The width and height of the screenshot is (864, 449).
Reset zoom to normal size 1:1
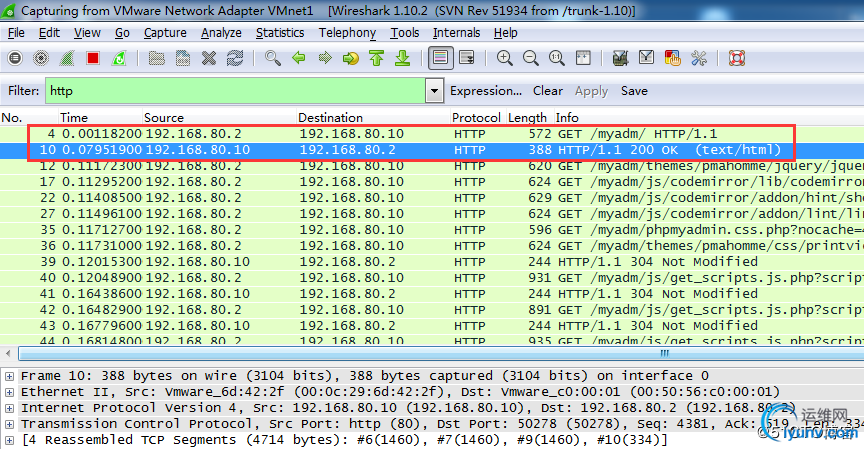pos(557,58)
